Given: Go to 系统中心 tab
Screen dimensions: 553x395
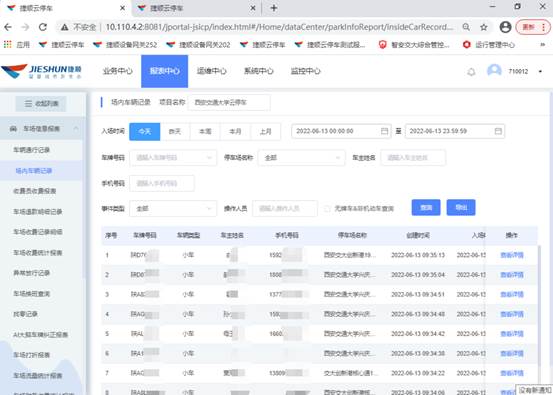Looking at the screenshot, I should tap(259, 71).
